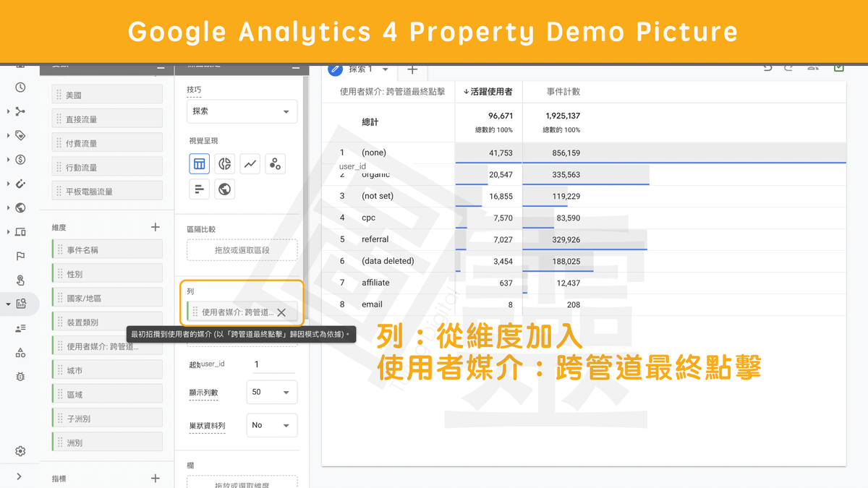Add a new dimension with plus icon

click(x=155, y=227)
